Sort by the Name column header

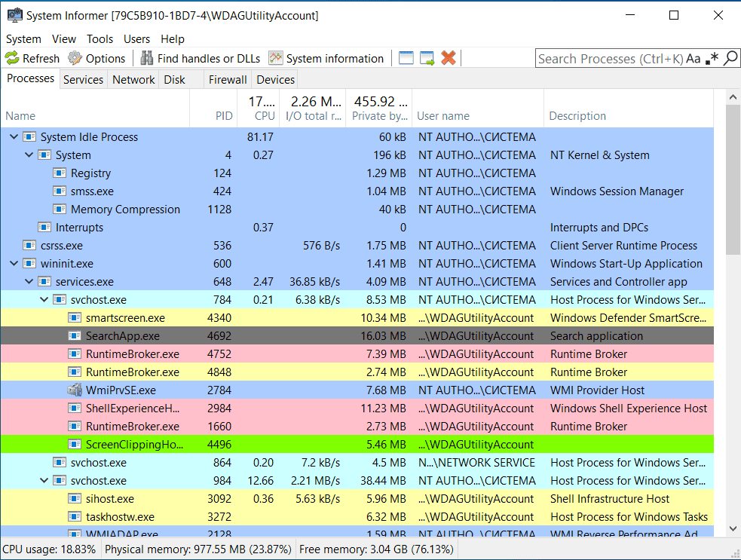tap(95, 109)
